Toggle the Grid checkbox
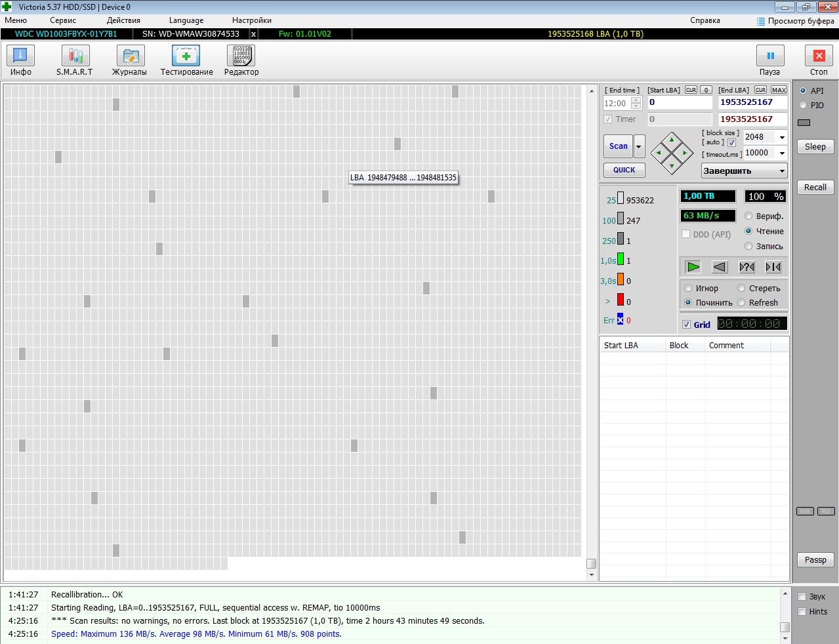The width and height of the screenshot is (839, 644). click(686, 325)
